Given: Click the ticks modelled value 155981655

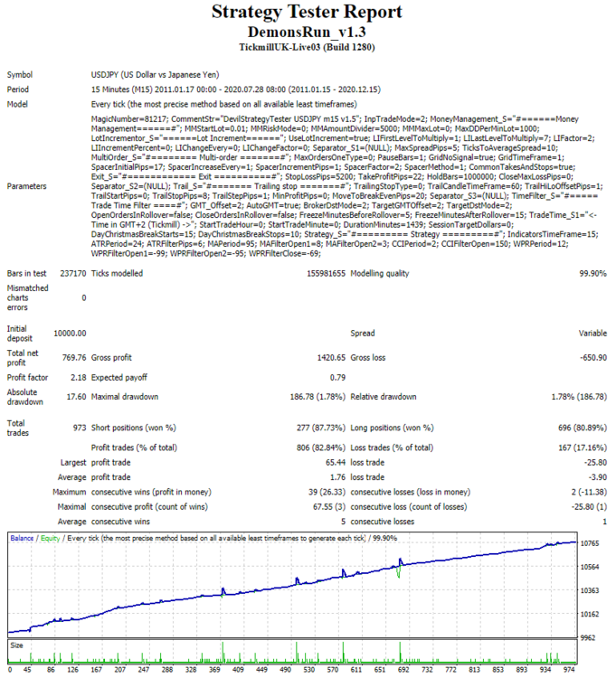Looking at the screenshot, I should [x=327, y=273].
